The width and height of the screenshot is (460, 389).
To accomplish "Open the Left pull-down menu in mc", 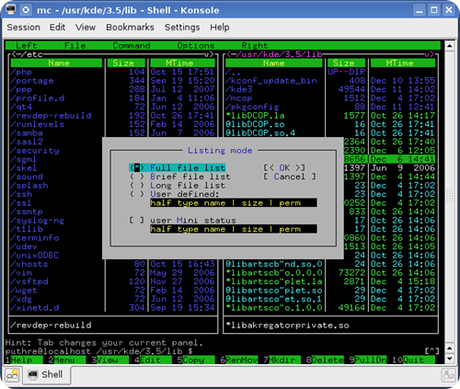I will tap(26, 46).
